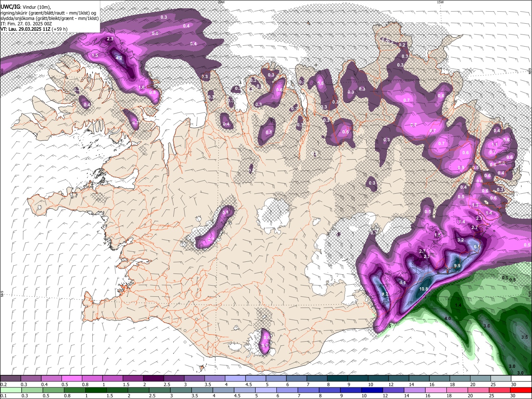Click the 2.3 value near the northwest snow band

pos(110,39)
